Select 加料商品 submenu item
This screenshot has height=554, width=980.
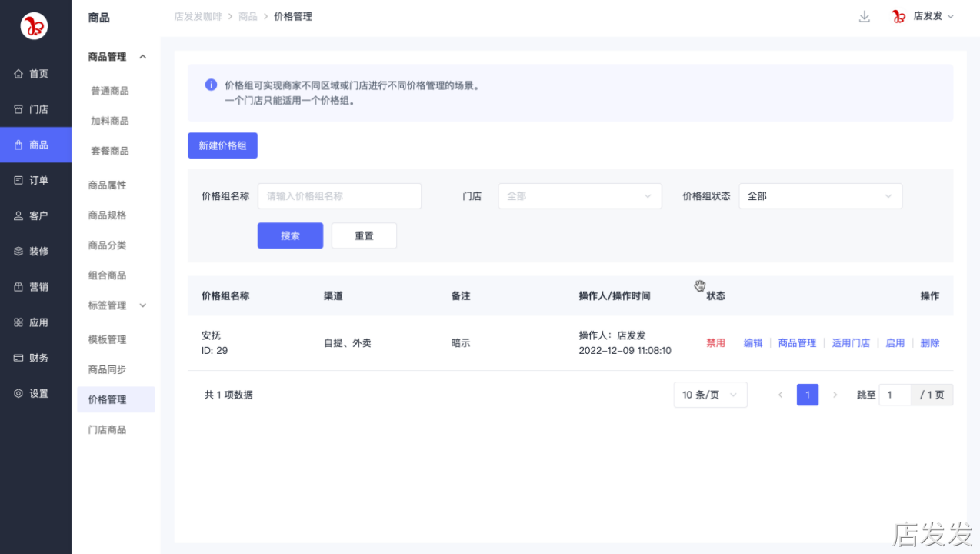[110, 121]
